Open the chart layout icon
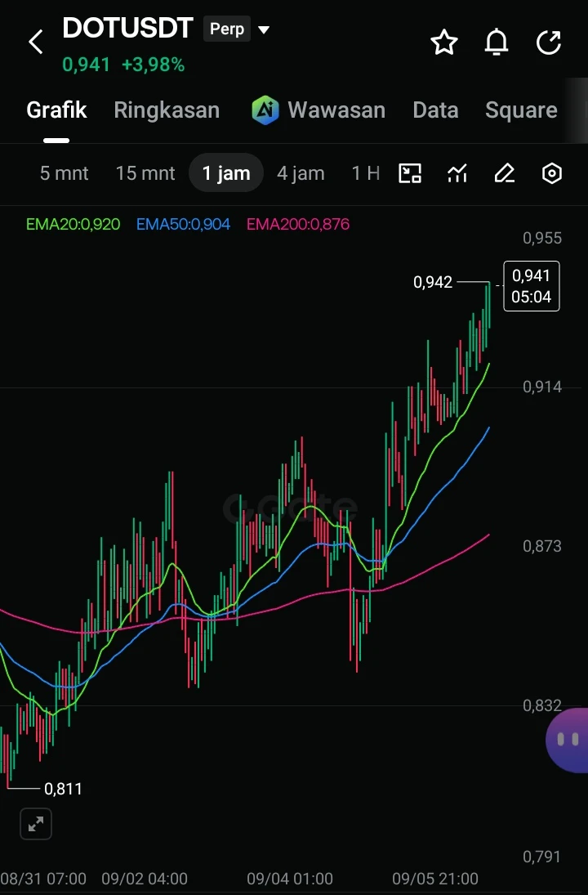This screenshot has width=588, height=895. pos(409,173)
